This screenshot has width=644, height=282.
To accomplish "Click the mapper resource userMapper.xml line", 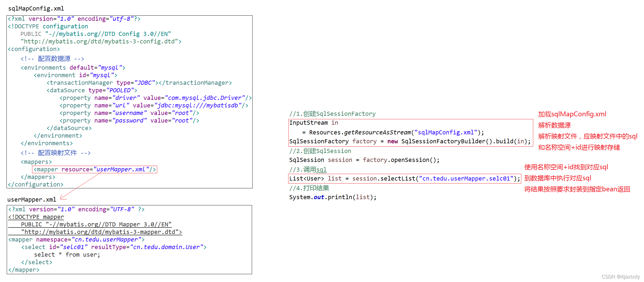I will 95,169.
